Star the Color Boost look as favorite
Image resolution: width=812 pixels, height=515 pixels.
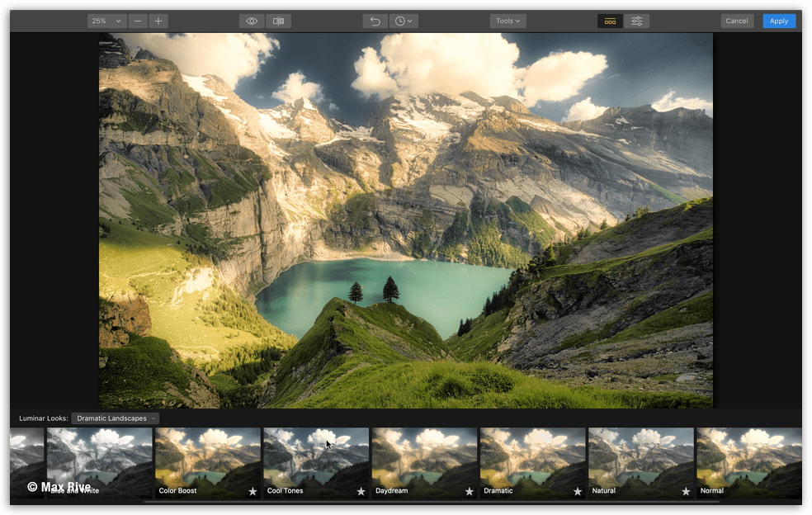[253, 491]
